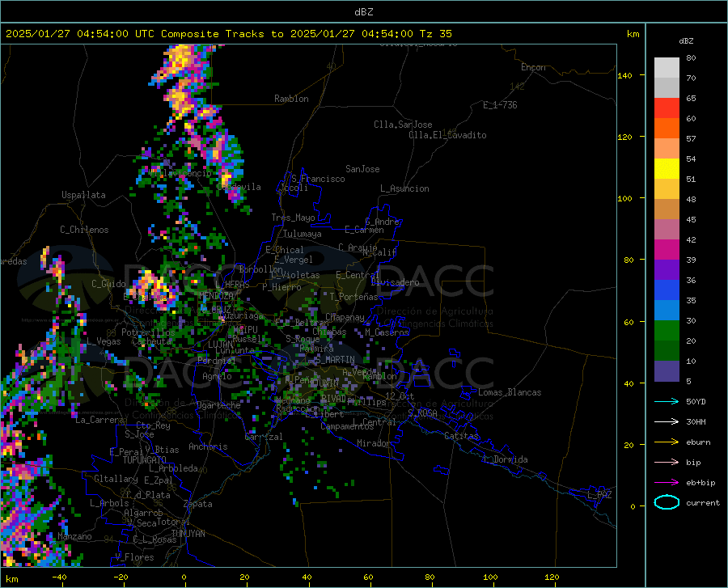Click the 'Tres_Mayo' map label
This screenshot has height=588, width=728.
point(293,218)
